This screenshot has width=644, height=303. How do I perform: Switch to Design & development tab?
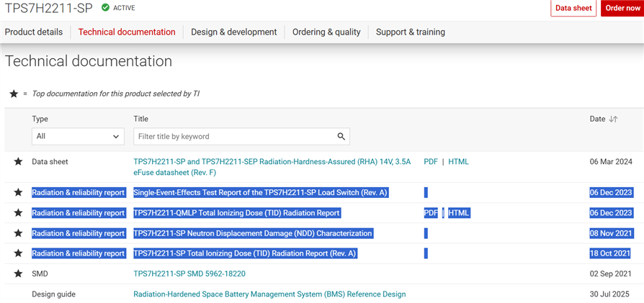click(x=233, y=32)
